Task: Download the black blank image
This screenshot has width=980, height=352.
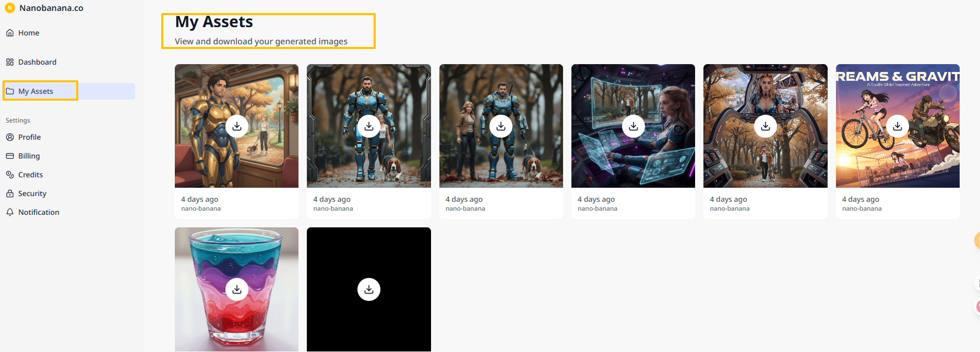Action: tap(369, 289)
